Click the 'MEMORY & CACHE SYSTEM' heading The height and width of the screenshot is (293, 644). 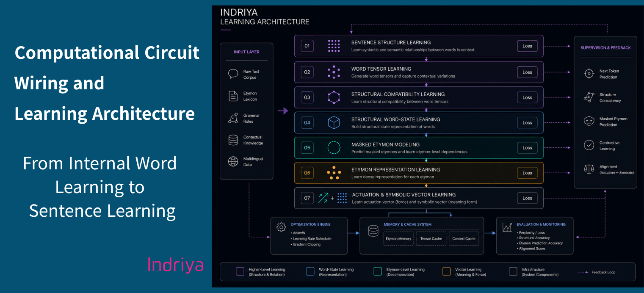click(407, 224)
